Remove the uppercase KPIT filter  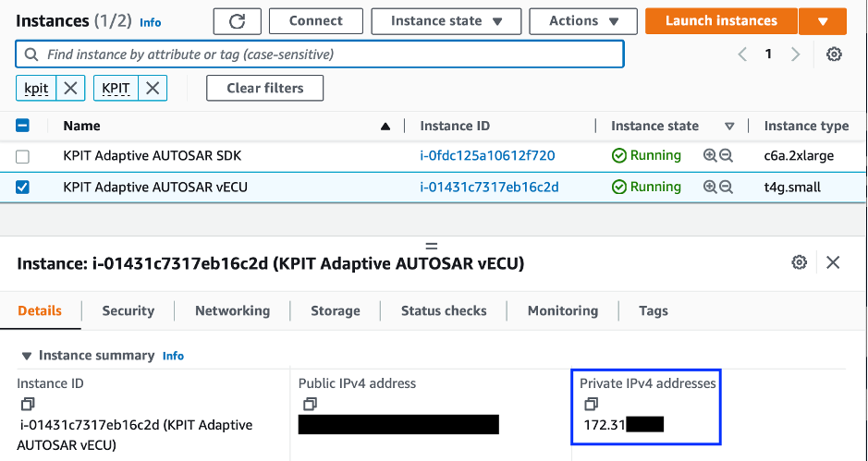tap(153, 88)
